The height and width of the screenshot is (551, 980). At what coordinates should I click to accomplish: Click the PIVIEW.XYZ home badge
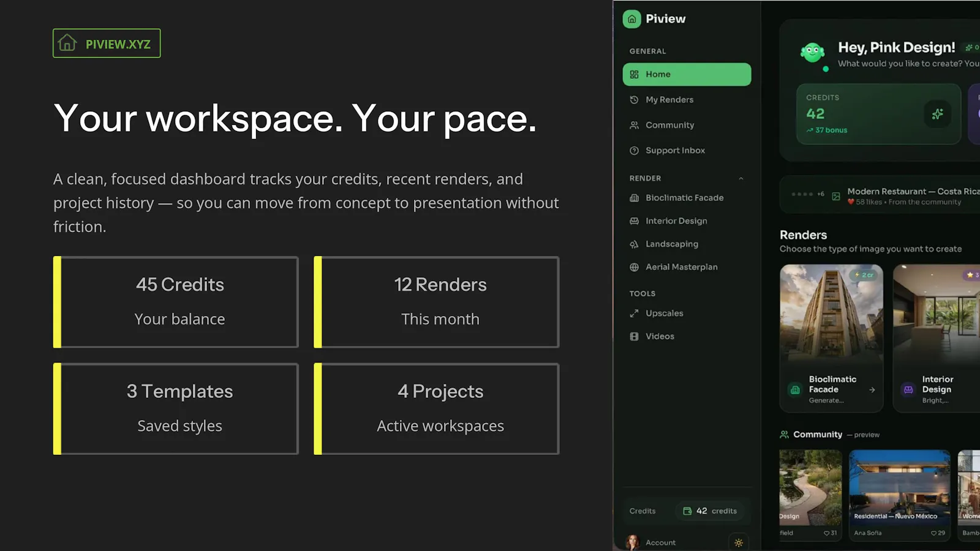pyautogui.click(x=107, y=43)
